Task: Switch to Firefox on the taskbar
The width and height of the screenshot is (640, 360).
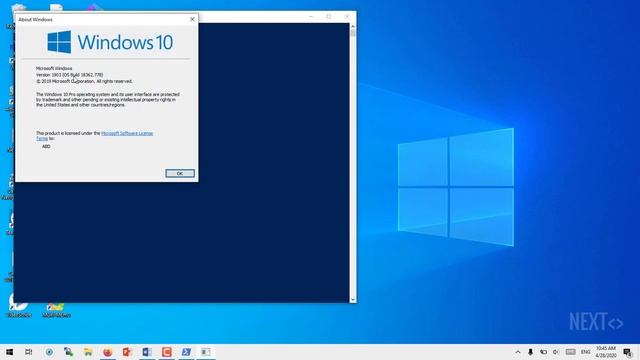Action: (x=107, y=352)
